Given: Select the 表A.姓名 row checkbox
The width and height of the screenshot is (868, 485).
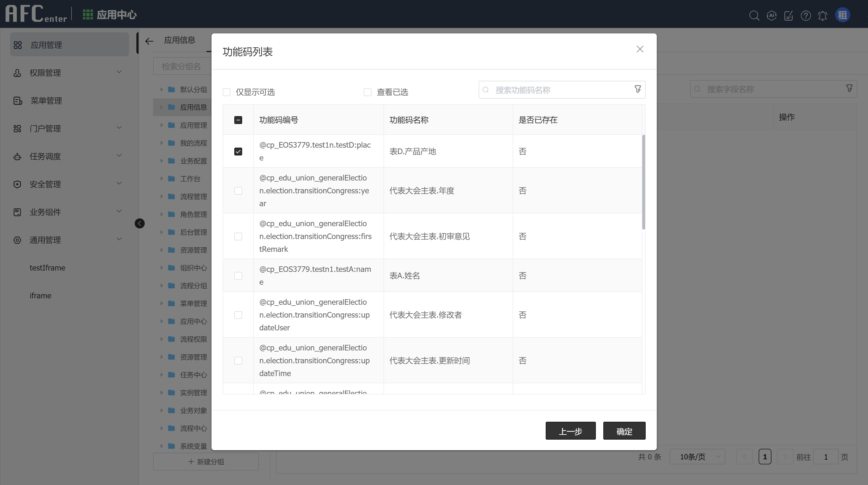Looking at the screenshot, I should (238, 276).
